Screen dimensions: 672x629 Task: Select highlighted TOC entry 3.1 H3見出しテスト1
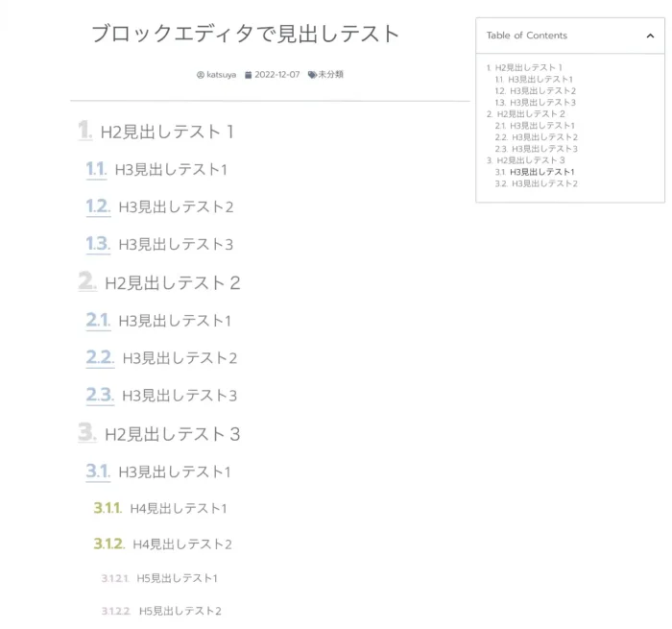pyautogui.click(x=536, y=172)
